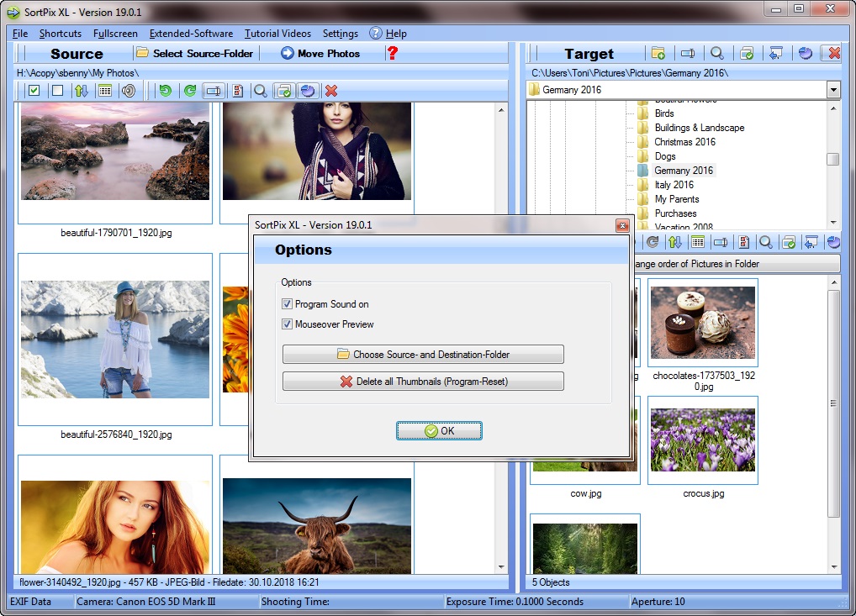The height and width of the screenshot is (616, 856).
Task: Open the Shortcuts menu
Action: pos(61,34)
